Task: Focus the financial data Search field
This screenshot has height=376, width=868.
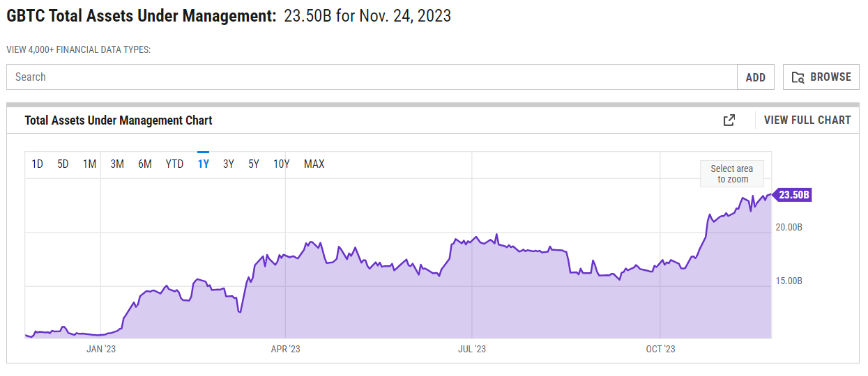Action: [x=372, y=77]
